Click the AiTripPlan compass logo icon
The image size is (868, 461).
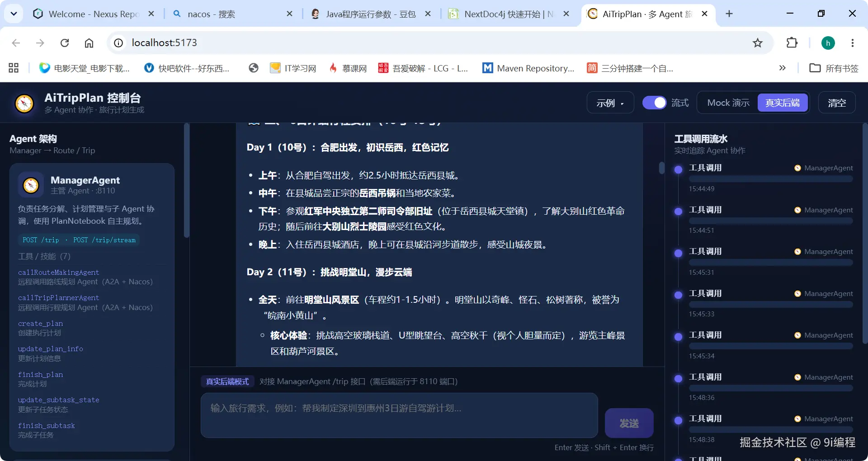pos(24,103)
